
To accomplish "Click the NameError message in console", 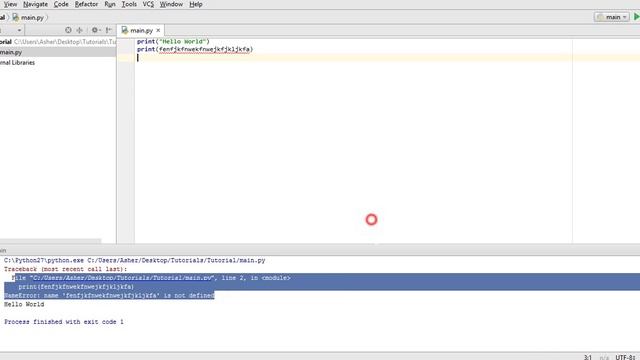I will 109,295.
